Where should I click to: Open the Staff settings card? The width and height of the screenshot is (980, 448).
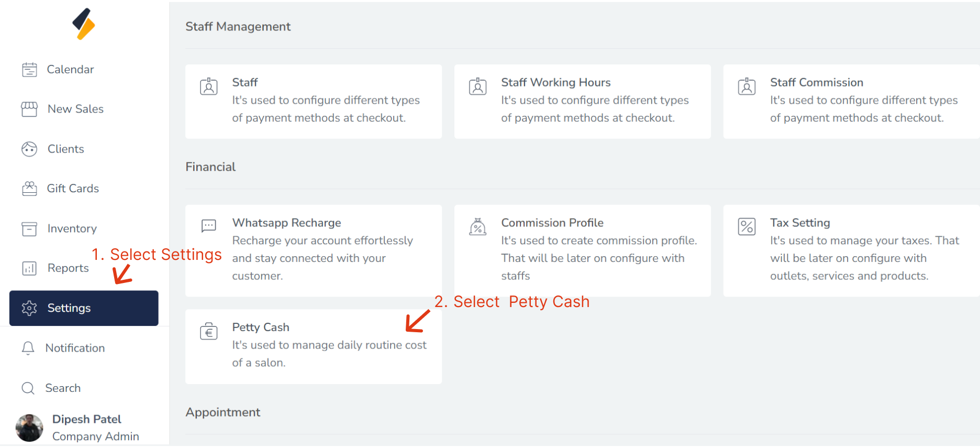pyautogui.click(x=313, y=101)
